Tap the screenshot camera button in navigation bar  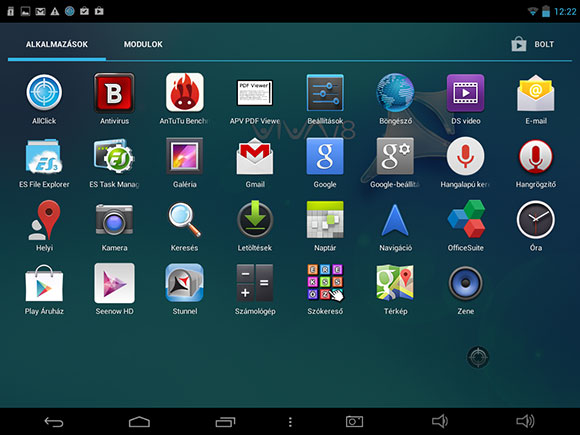[x=354, y=422]
